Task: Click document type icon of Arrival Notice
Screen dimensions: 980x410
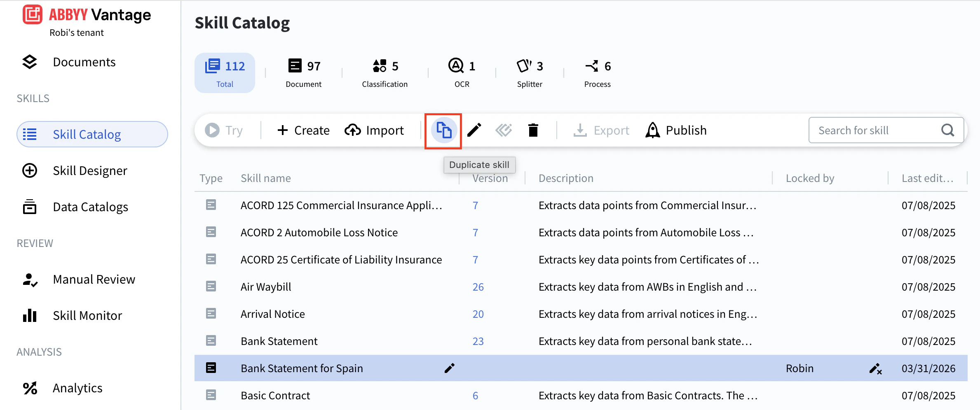Action: point(211,313)
